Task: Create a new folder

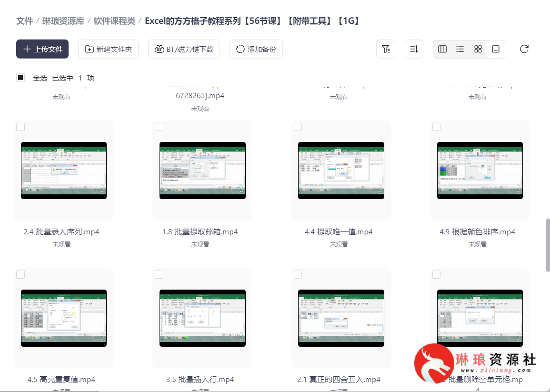Action: (x=108, y=49)
